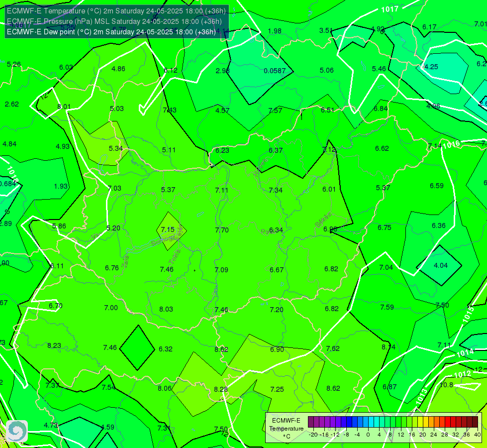Click the dew point value 7.20
This screenshot has width=487, height=448.
pos(277,310)
